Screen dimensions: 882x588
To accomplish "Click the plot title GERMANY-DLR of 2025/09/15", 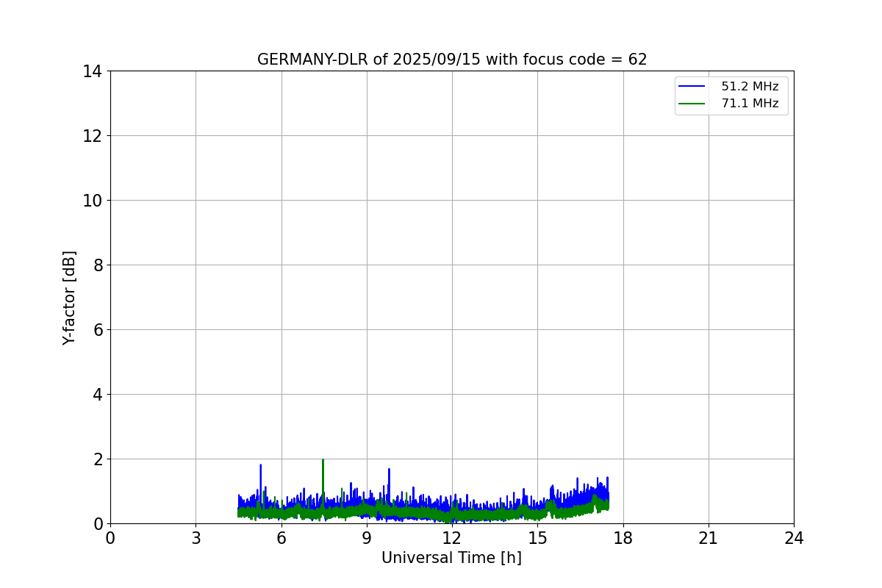I will (451, 60).
